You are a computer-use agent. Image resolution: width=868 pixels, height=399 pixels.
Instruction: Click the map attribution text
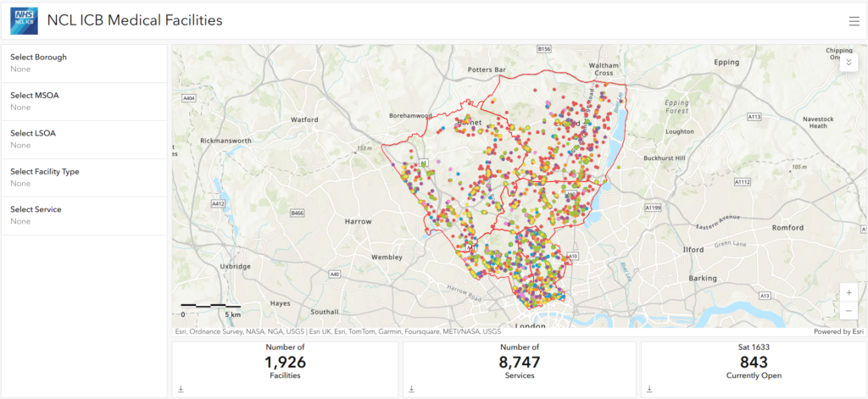(337, 332)
